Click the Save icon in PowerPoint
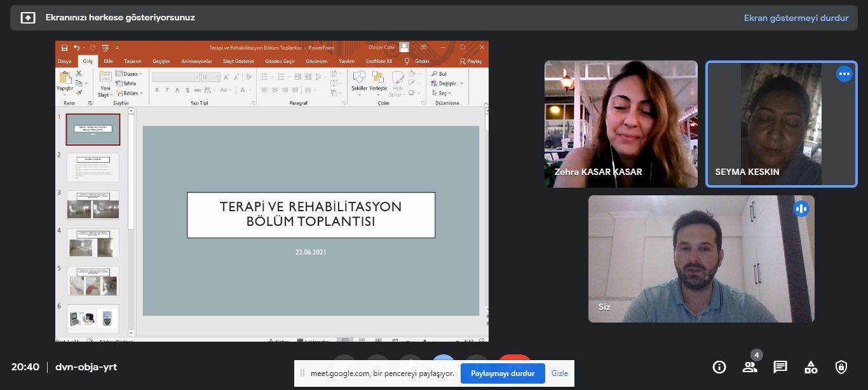 click(x=64, y=48)
